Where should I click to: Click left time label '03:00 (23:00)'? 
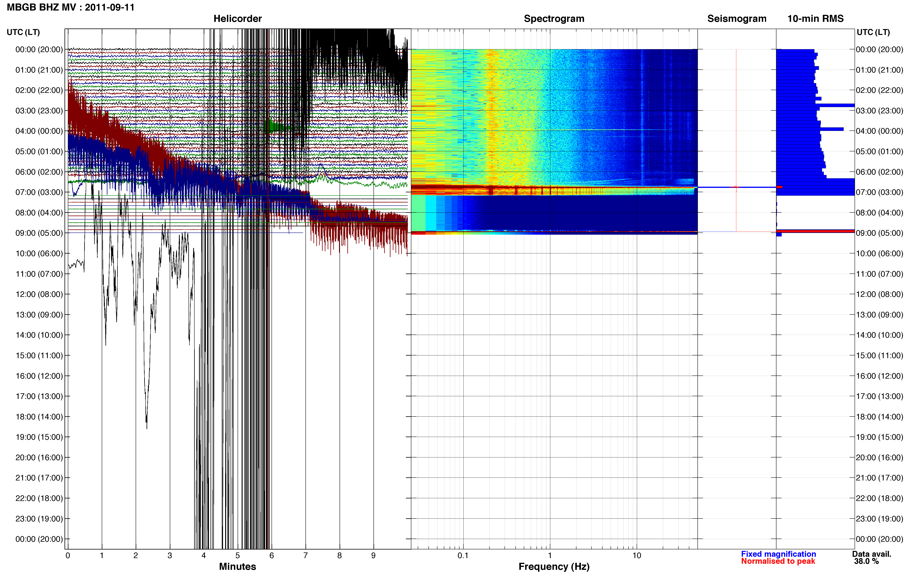coord(39,110)
